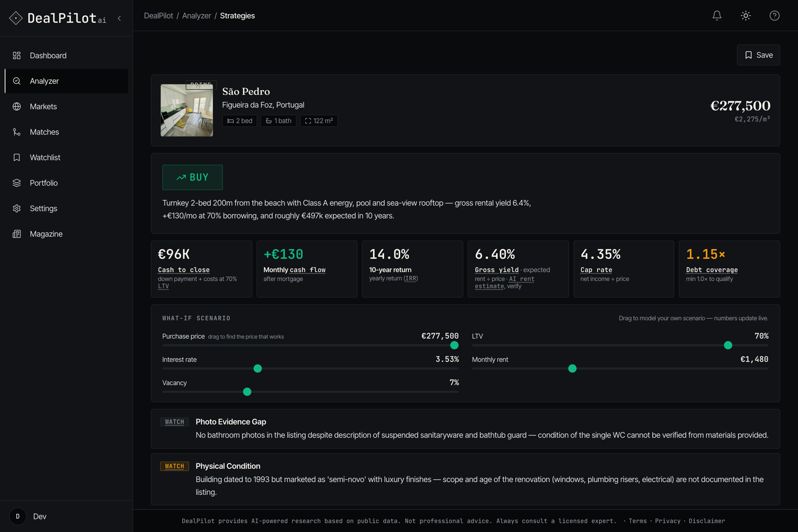798x532 pixels.
Task: Open the Markets globe icon
Action: [17, 106]
